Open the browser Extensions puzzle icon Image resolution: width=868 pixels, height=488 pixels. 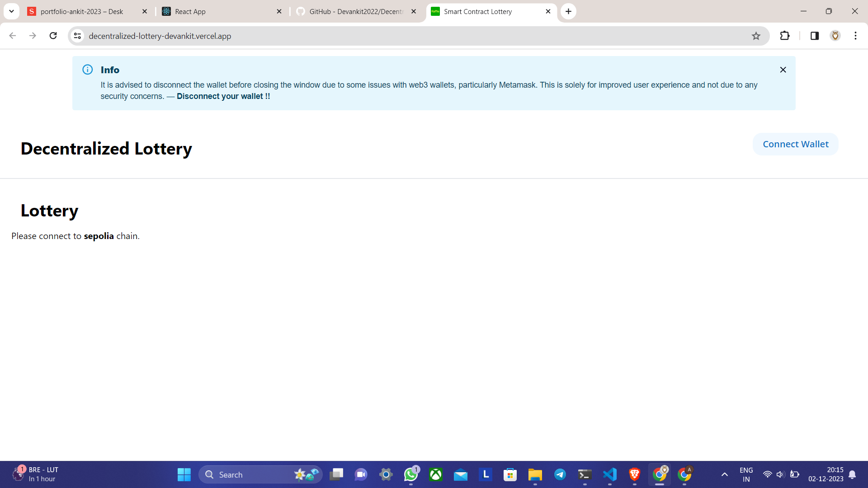pos(785,36)
